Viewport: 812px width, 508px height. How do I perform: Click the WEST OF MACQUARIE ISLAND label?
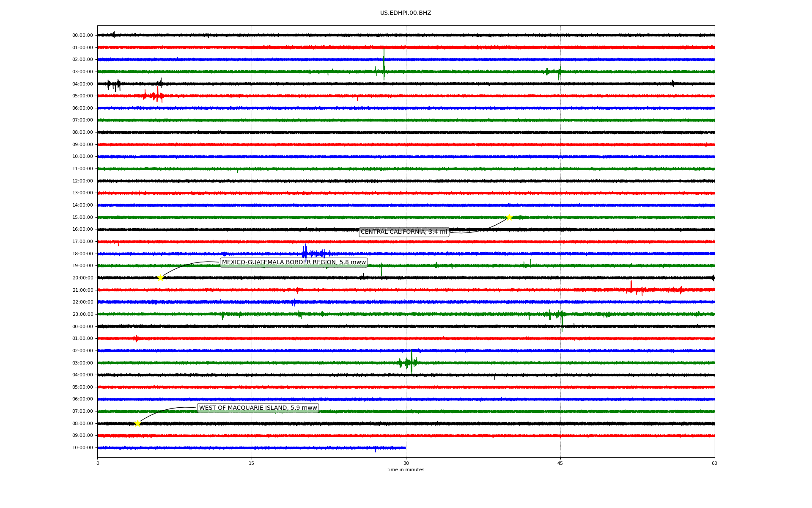(x=258, y=408)
